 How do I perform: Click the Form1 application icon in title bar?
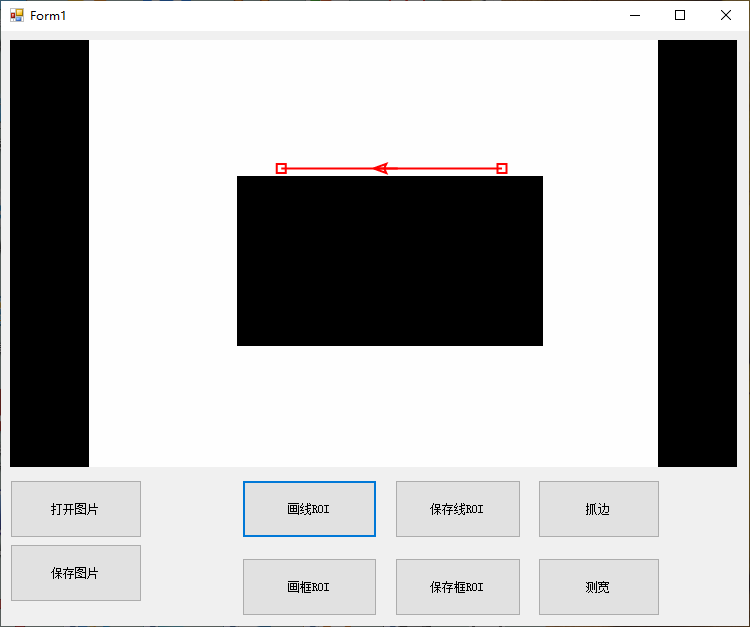click(x=16, y=16)
